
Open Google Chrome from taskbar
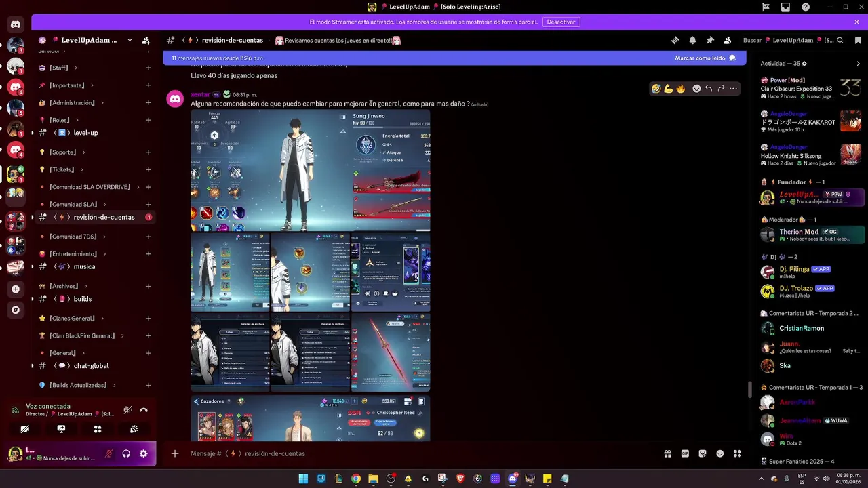tap(355, 479)
